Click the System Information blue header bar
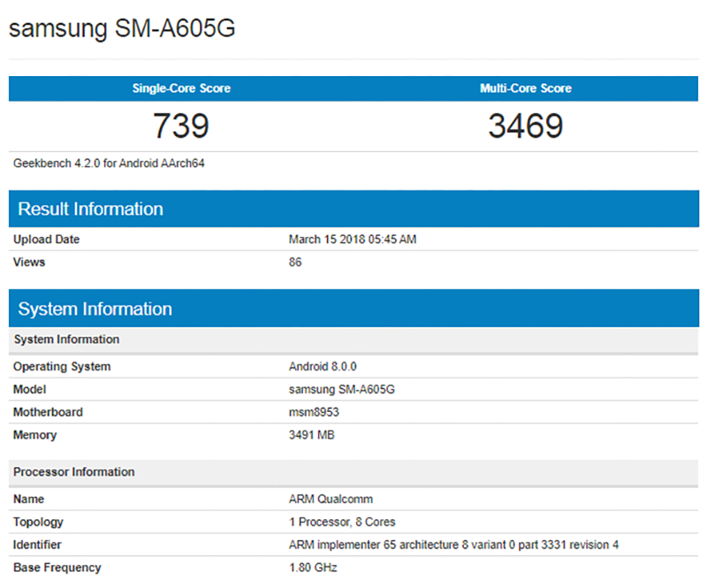 [95, 309]
